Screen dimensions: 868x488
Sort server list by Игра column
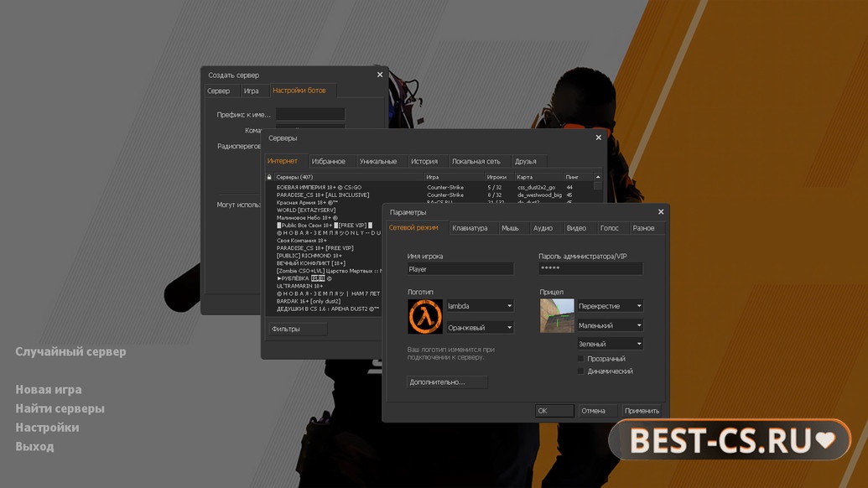coord(455,177)
